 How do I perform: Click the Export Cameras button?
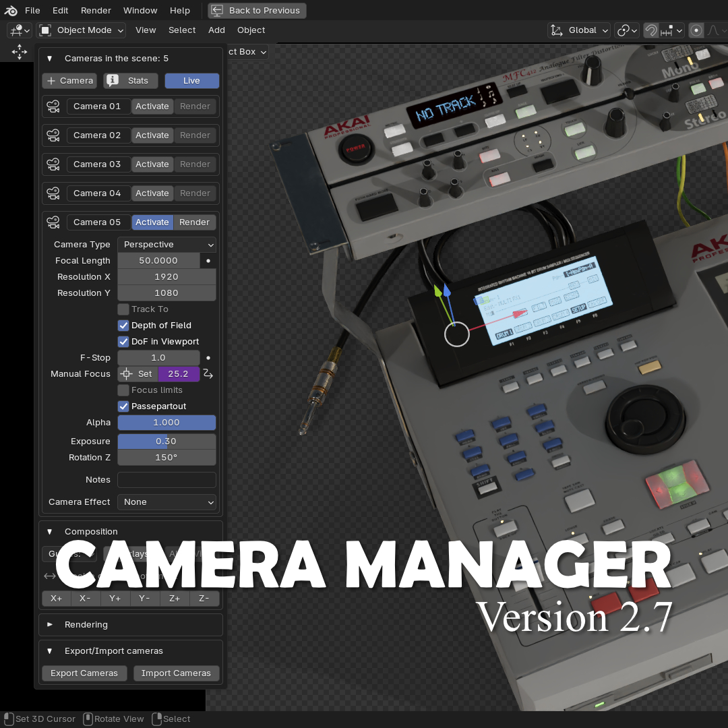(x=84, y=673)
